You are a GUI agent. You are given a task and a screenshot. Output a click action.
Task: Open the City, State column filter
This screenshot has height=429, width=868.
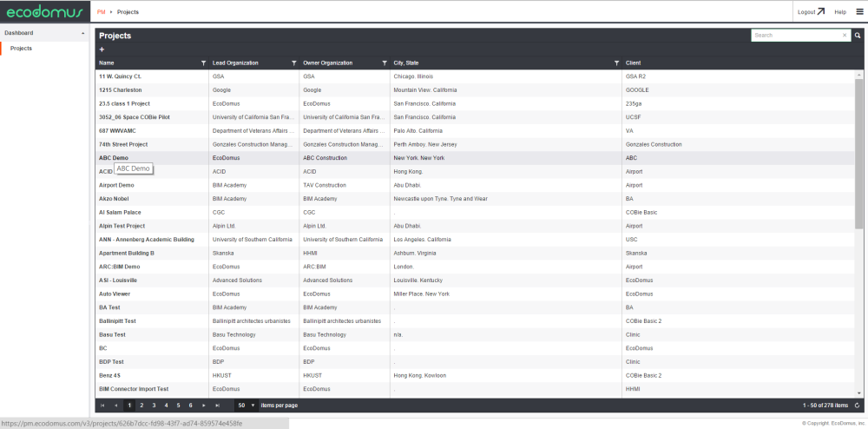pos(616,63)
